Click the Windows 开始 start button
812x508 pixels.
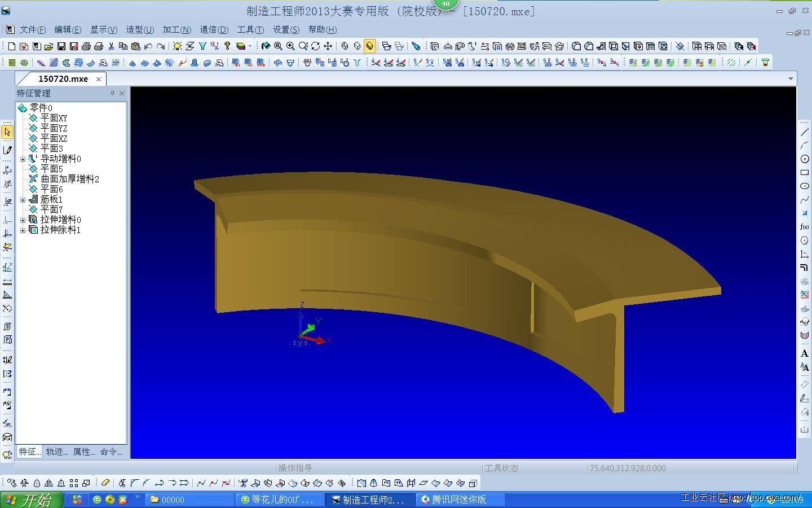tap(28, 500)
